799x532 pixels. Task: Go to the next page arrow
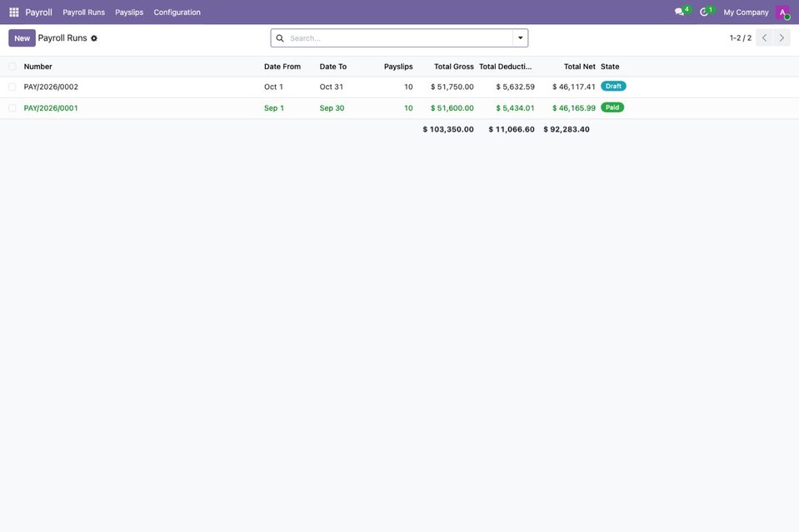tap(782, 37)
